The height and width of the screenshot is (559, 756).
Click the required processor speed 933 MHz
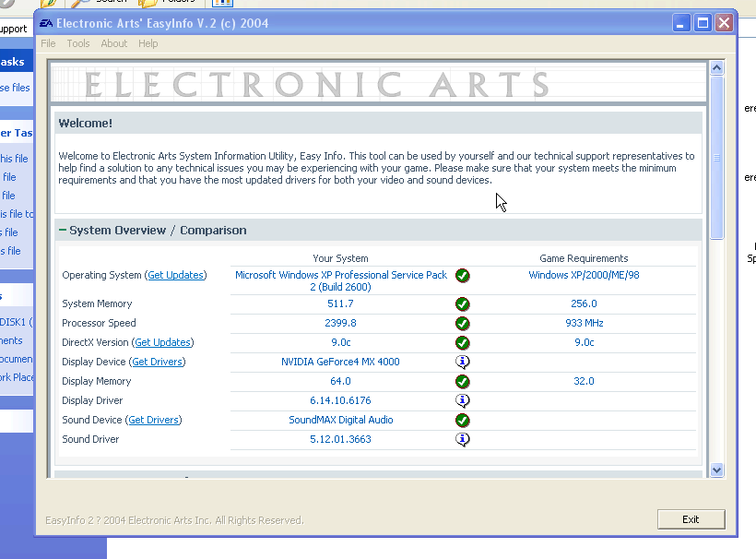click(x=584, y=323)
